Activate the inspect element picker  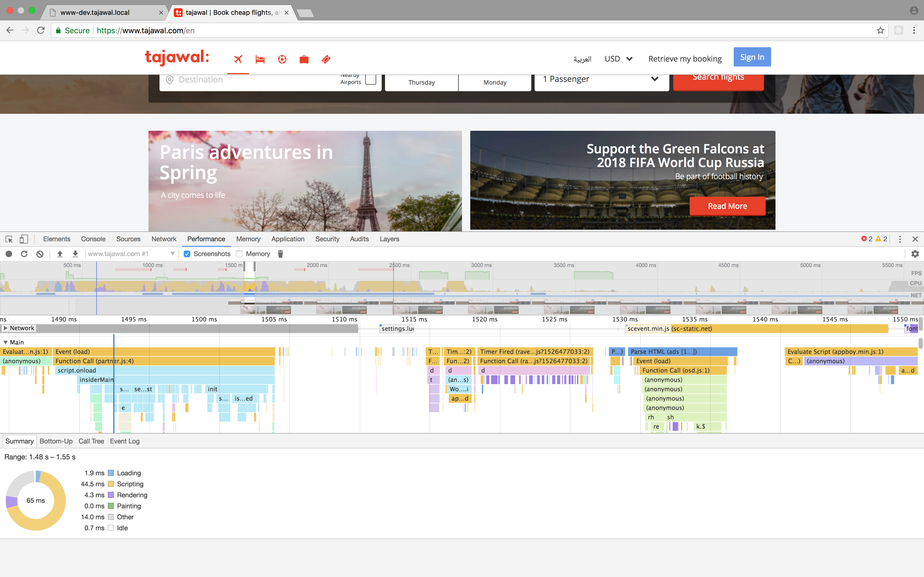9,239
